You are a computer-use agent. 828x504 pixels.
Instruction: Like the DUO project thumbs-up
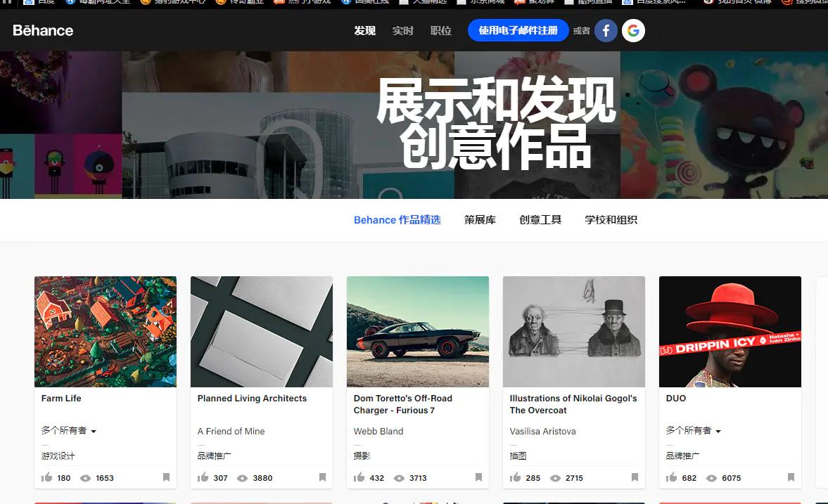point(672,477)
